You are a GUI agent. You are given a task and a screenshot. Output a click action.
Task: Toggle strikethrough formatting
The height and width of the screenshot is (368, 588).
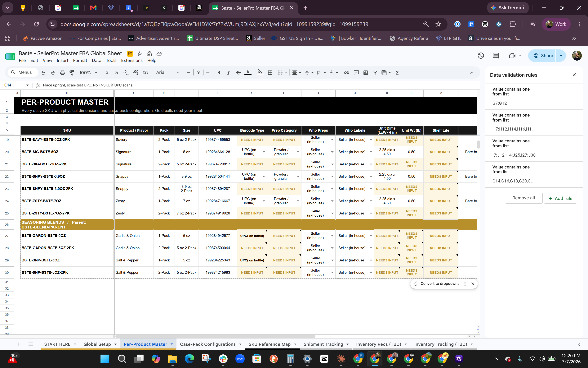(238, 72)
